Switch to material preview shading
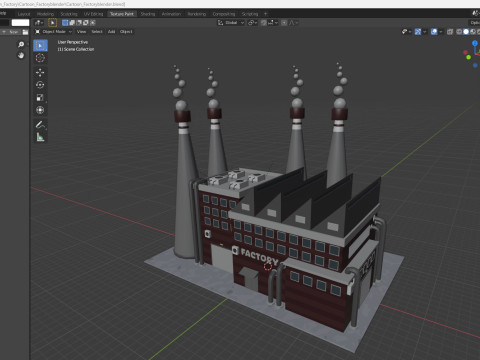This screenshot has width=480, height=360. tap(473, 32)
